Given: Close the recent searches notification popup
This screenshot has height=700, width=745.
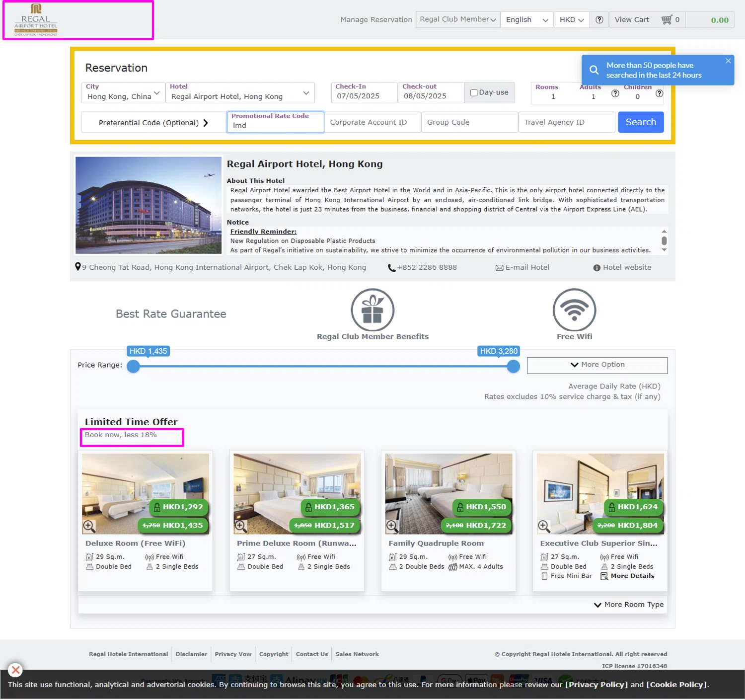Looking at the screenshot, I should click(728, 61).
